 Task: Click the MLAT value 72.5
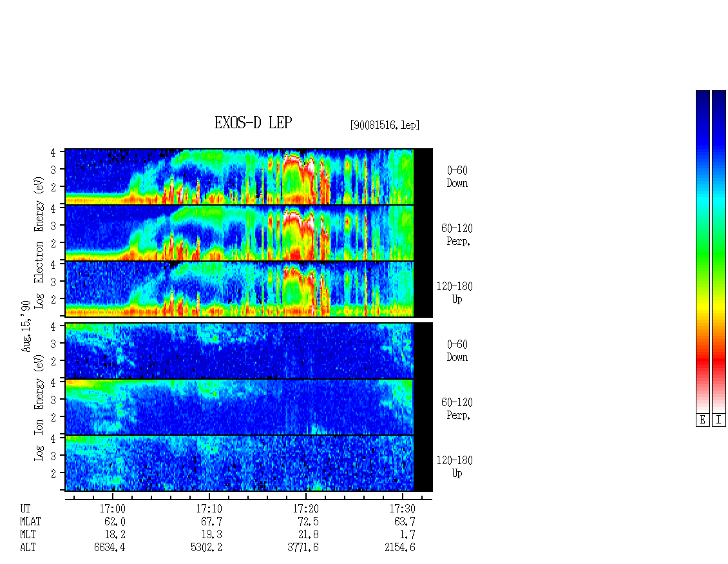tap(308, 521)
